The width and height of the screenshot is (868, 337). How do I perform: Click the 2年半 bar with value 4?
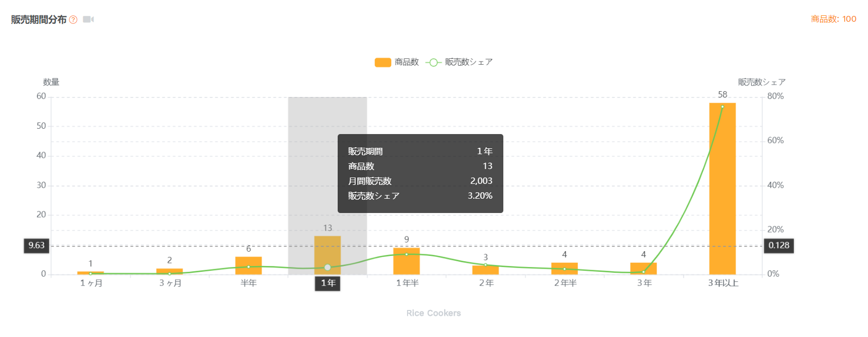click(x=565, y=269)
